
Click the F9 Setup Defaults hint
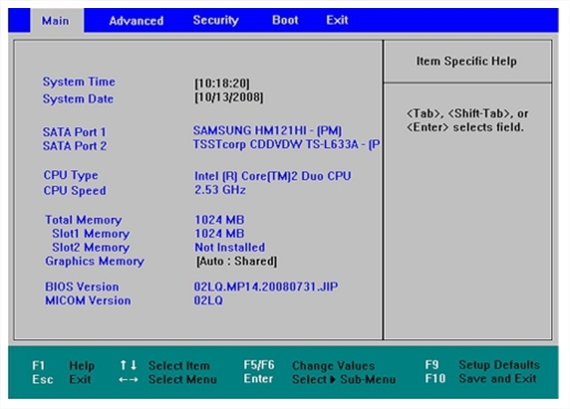click(x=482, y=365)
